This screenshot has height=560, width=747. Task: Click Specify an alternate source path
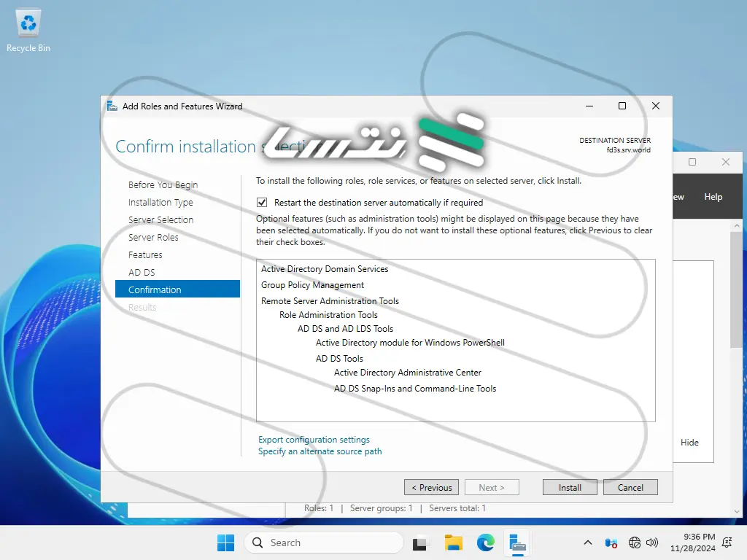click(x=320, y=451)
